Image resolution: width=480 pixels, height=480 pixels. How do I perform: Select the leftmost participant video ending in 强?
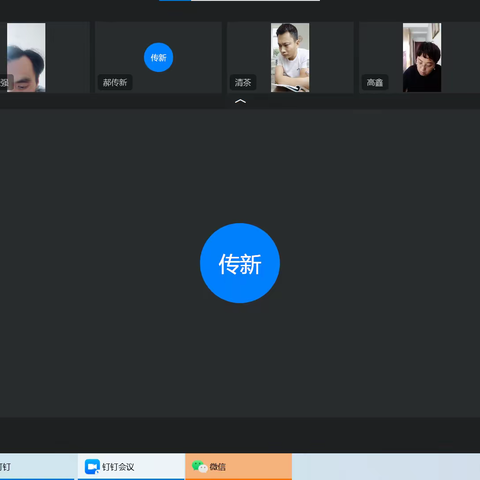[26, 57]
